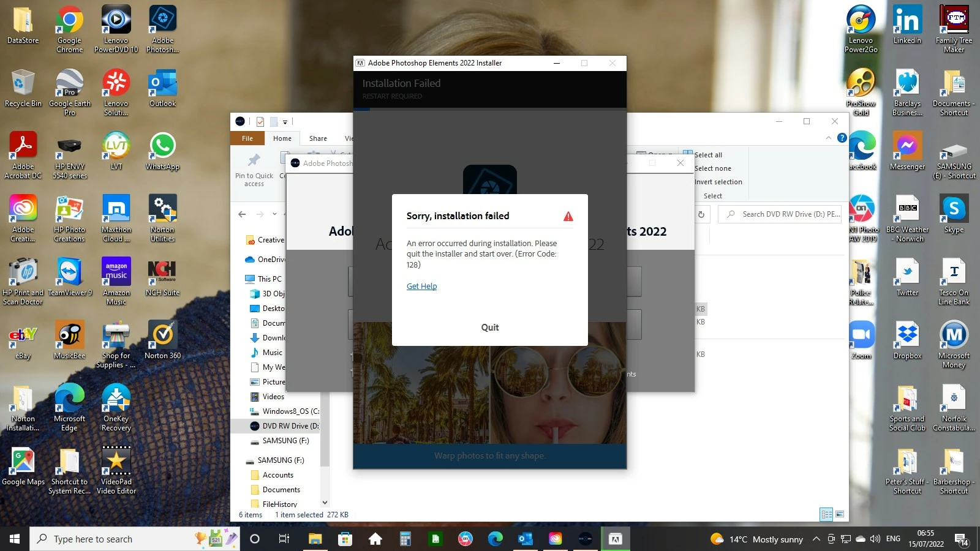Open Customize Quick Access Toolbar dropdown
980x551 pixels.
coord(285,122)
